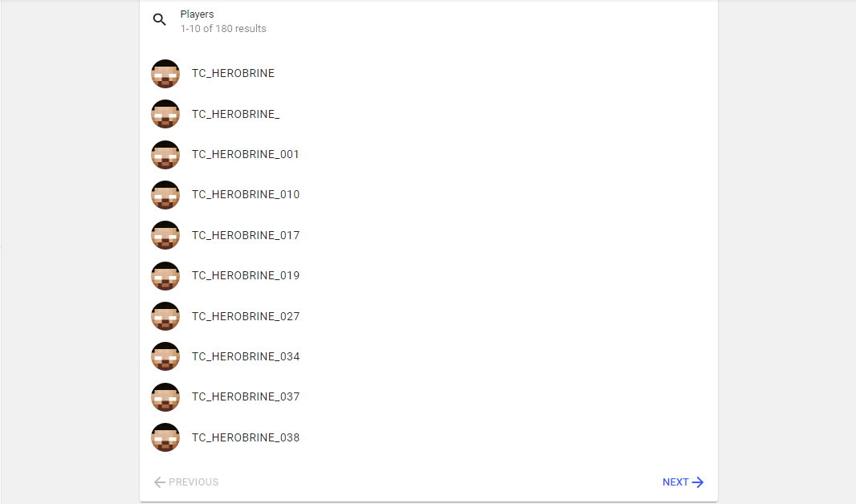This screenshot has width=856, height=504.
Task: Go to NEXT results page
Action: tap(683, 482)
